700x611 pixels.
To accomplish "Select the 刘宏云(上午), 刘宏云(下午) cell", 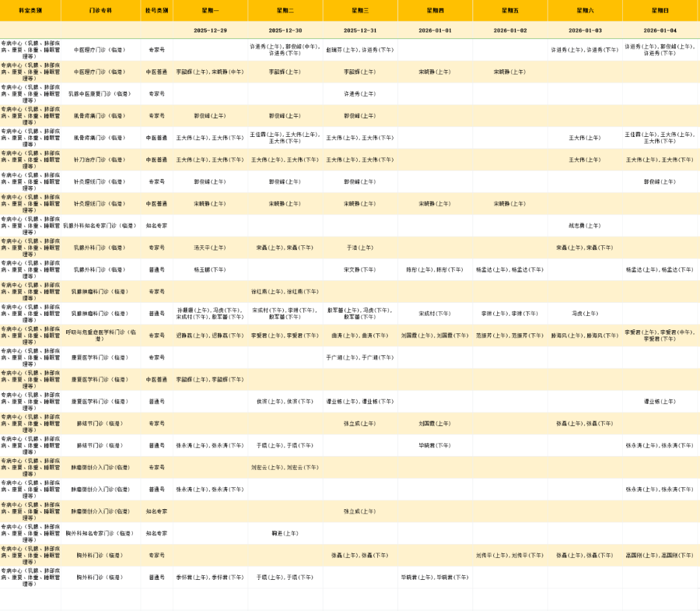I will pyautogui.click(x=285, y=467).
